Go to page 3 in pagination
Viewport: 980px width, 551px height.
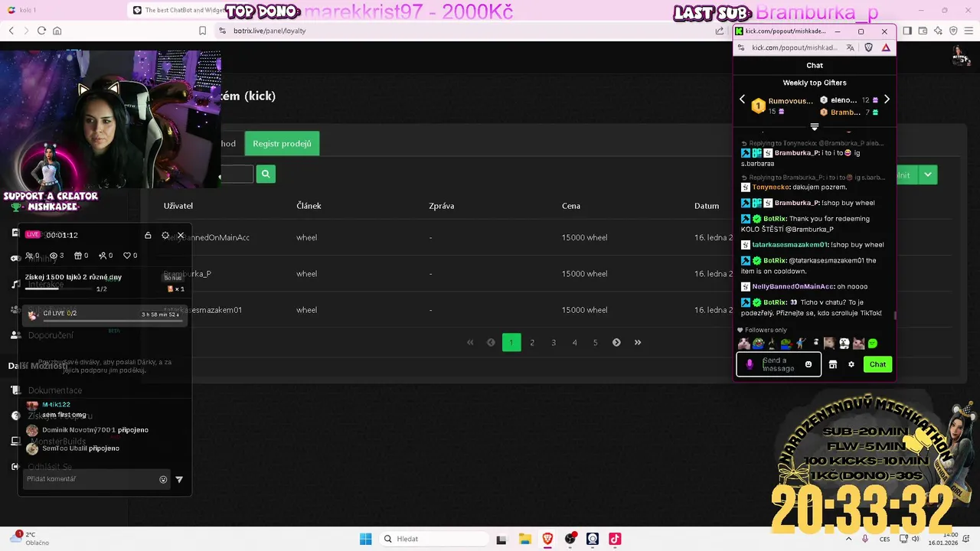[554, 342]
